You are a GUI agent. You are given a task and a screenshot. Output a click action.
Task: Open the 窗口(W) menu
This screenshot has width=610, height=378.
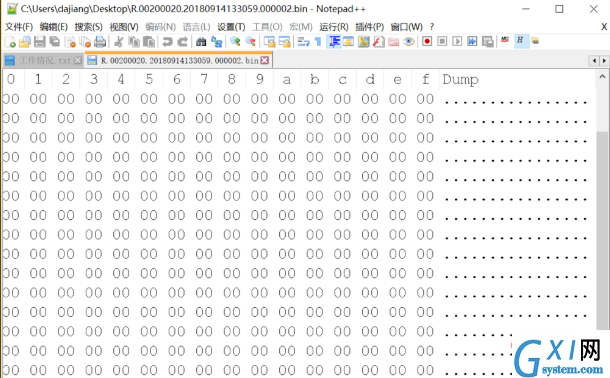(x=407, y=27)
